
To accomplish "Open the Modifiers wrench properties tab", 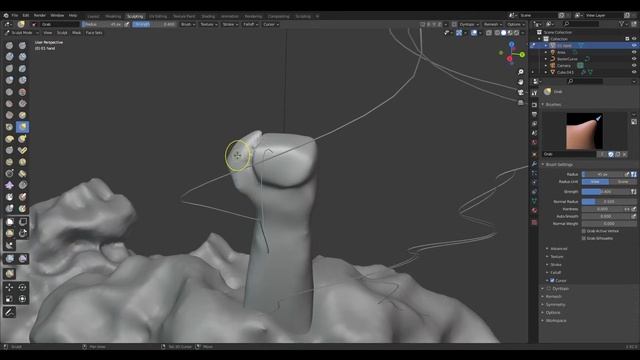I will 534,164.
